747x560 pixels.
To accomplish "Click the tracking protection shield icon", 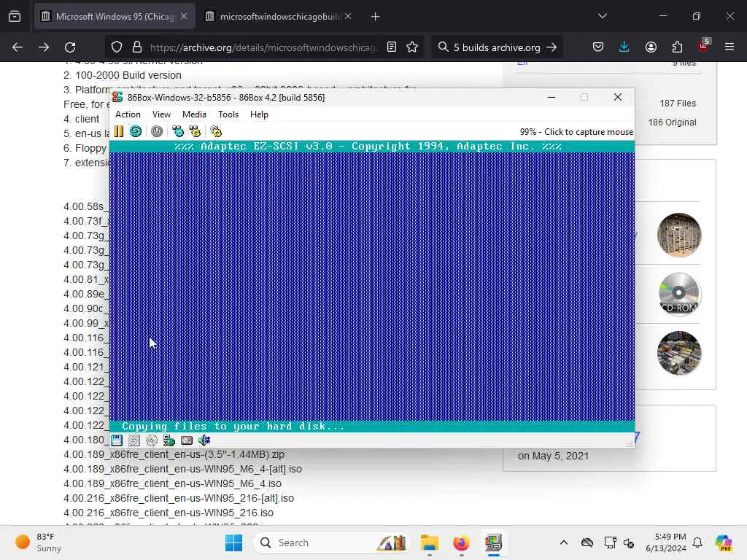I will (117, 47).
